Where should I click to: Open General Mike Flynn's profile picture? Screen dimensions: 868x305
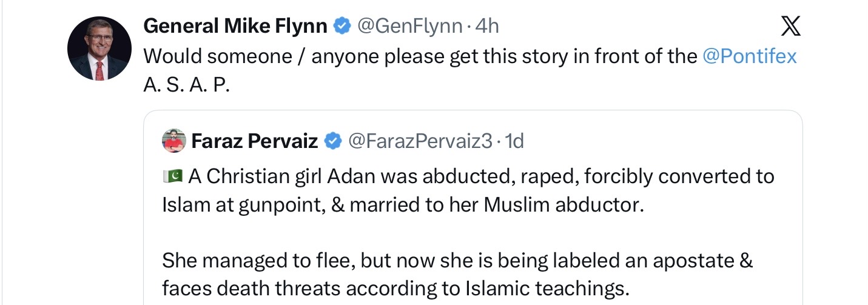pos(99,49)
